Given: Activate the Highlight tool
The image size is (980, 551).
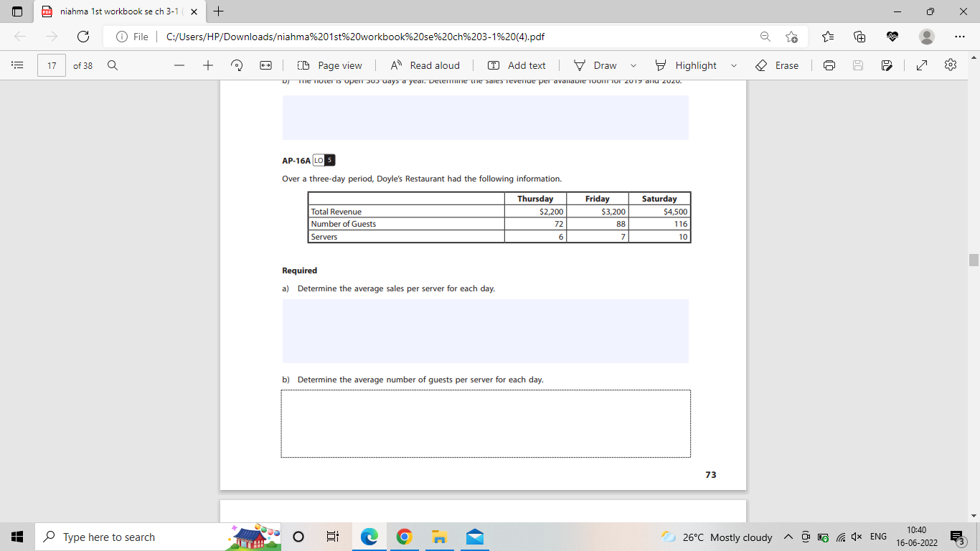Looking at the screenshot, I should tap(687, 65).
